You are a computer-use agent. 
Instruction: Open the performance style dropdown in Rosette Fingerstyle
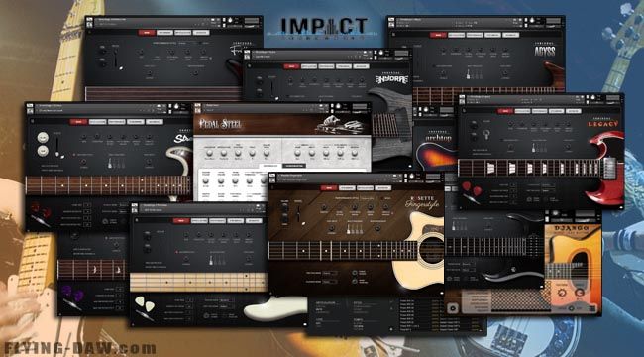coord(368,198)
